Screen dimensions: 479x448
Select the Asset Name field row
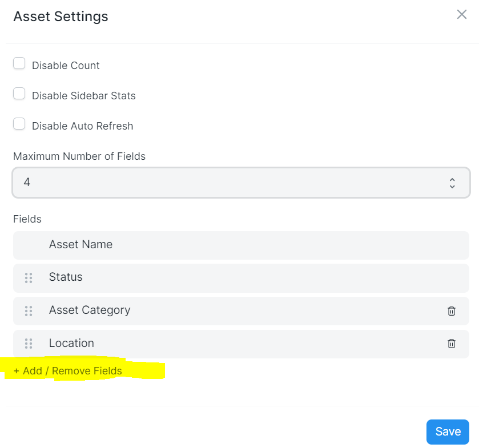tap(241, 245)
